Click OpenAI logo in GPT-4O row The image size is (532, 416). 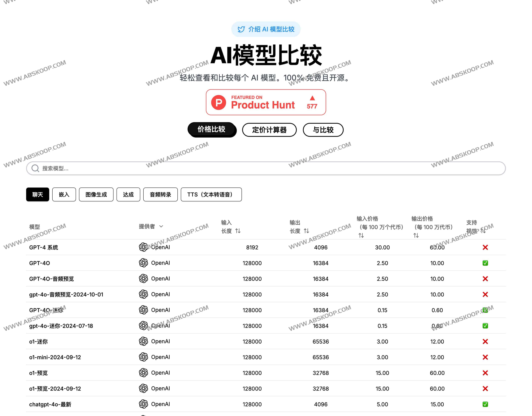(143, 263)
